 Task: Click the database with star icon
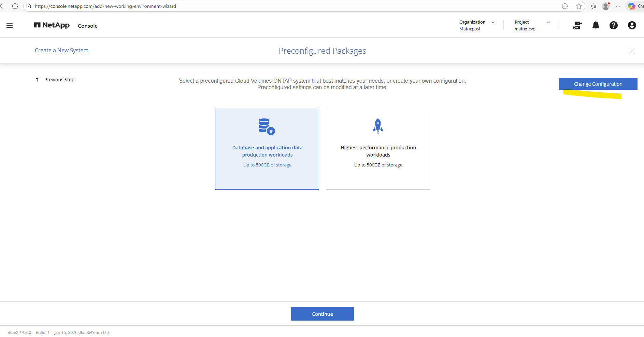pyautogui.click(x=267, y=126)
